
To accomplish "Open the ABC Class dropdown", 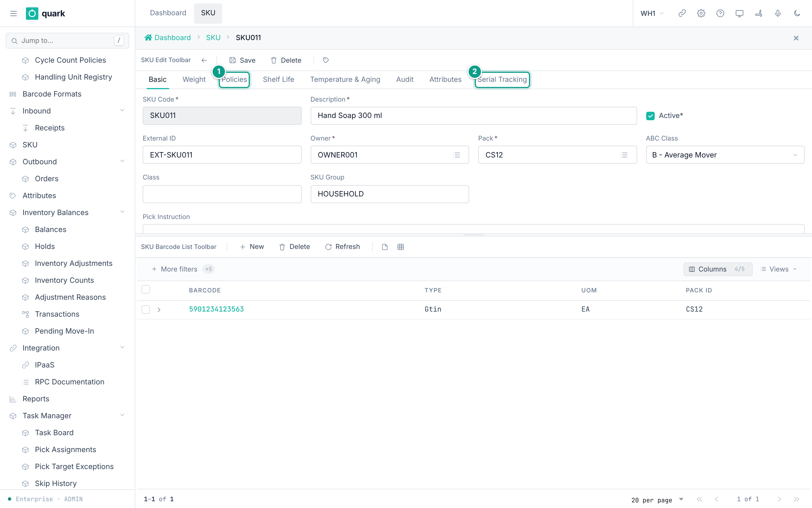I will pos(725,155).
